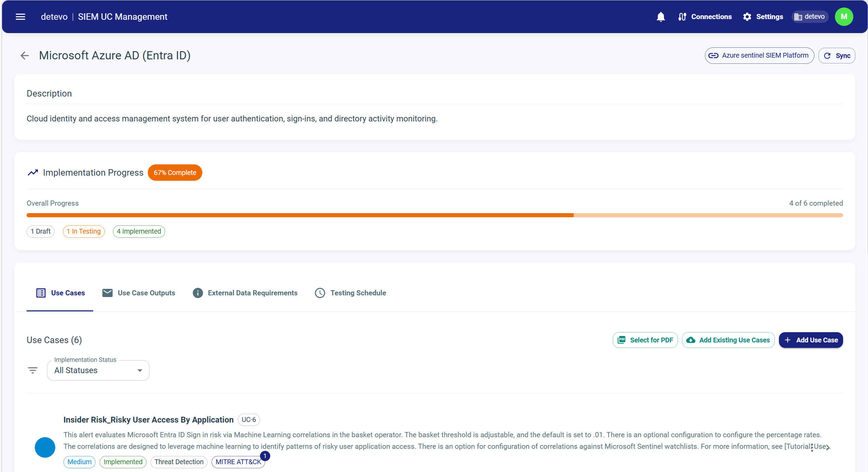Expand the Insider Risk use case details chevron
The width and height of the screenshot is (868, 472).
click(x=828, y=447)
